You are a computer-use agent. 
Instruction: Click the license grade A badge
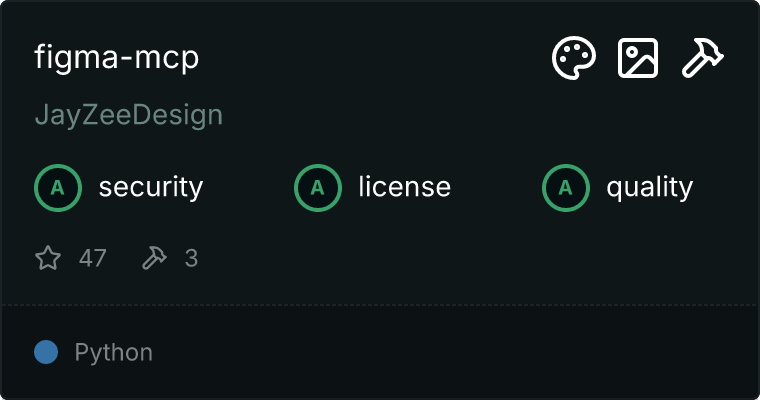pyautogui.click(x=318, y=188)
